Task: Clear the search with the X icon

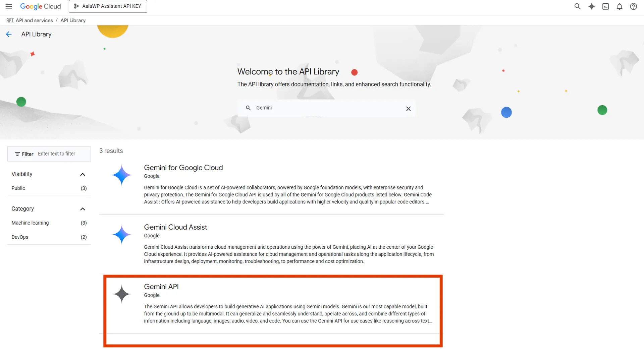Action: click(408, 109)
